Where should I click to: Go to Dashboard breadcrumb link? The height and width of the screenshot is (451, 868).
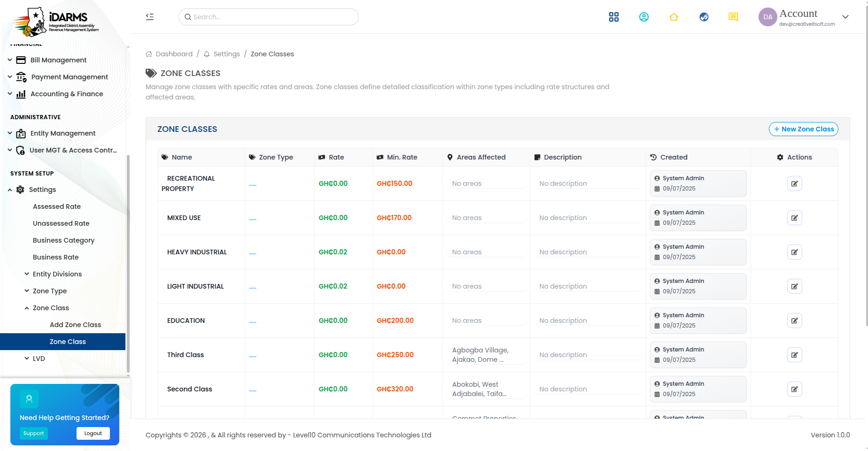click(x=169, y=54)
